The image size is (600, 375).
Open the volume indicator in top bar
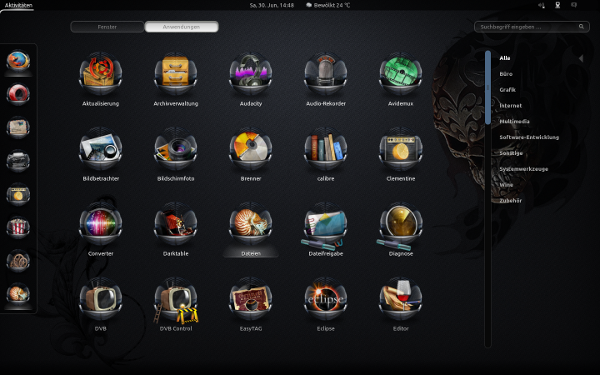pos(541,5)
